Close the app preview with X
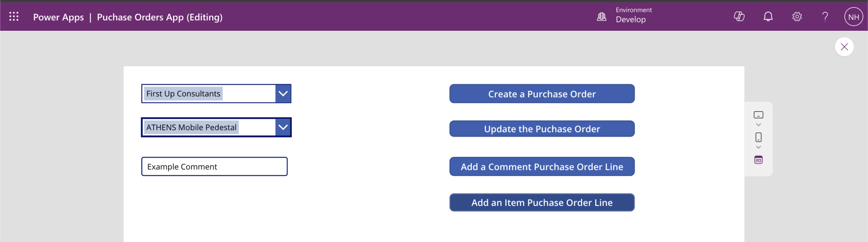This screenshot has width=868, height=242. click(844, 47)
